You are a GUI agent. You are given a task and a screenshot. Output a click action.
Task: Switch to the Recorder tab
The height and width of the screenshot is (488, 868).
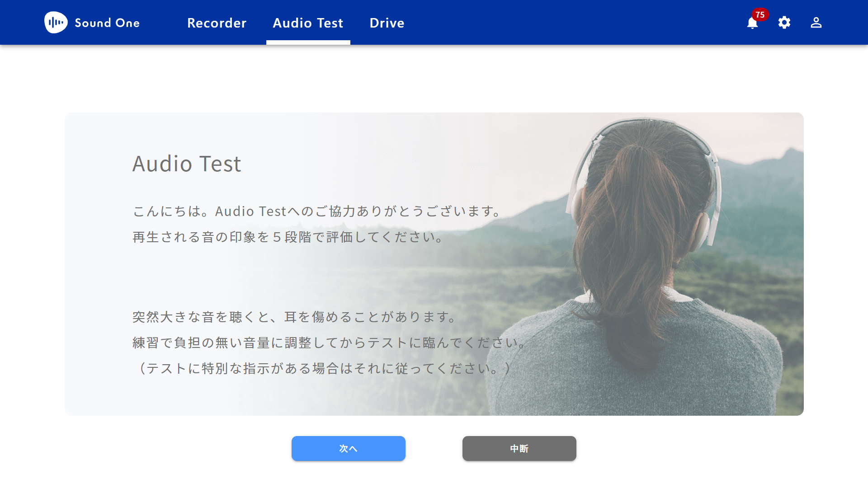click(x=217, y=23)
